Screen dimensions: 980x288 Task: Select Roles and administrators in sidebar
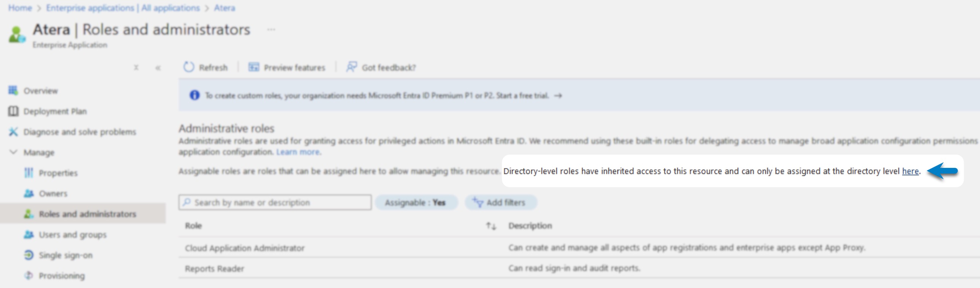[88, 214]
